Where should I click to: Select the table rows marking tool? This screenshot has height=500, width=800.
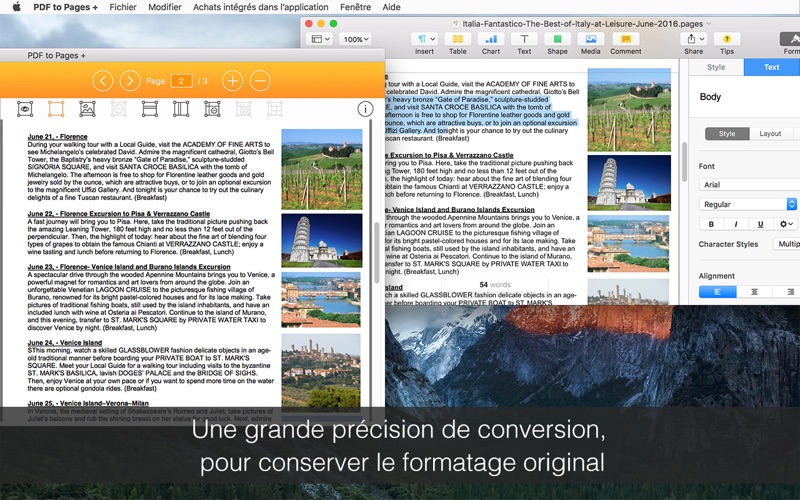pos(149,109)
